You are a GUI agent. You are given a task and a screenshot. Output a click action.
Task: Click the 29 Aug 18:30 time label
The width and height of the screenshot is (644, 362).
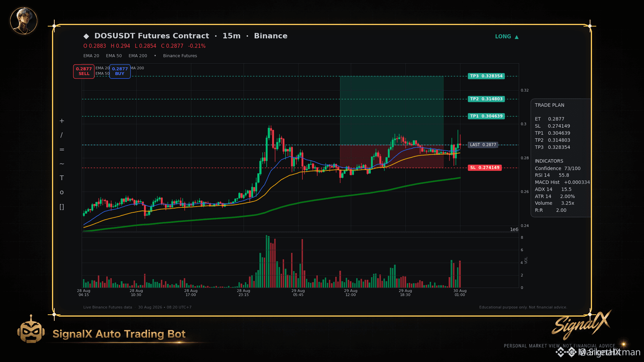point(405,293)
